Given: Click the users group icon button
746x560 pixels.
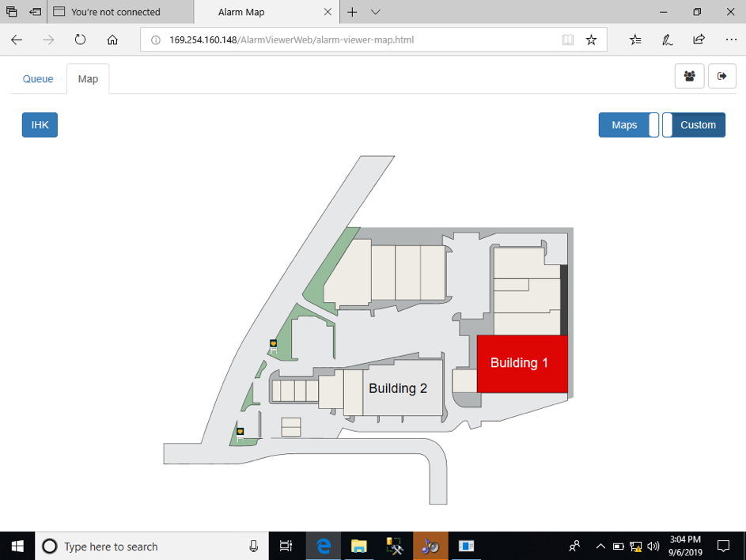Looking at the screenshot, I should 689,76.
